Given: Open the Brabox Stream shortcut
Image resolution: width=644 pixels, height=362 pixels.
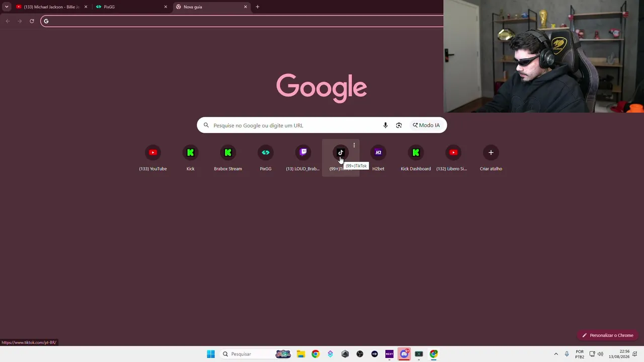Looking at the screenshot, I should point(228,158).
